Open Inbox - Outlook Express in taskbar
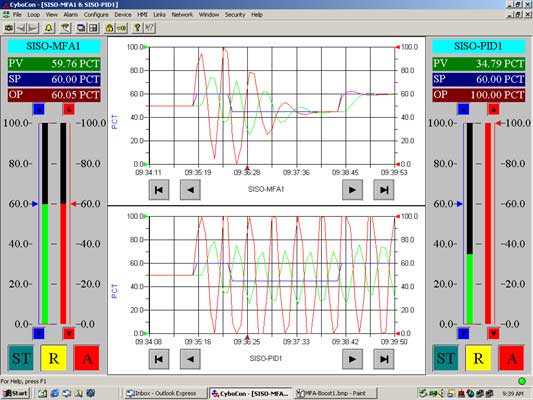 coord(165,393)
